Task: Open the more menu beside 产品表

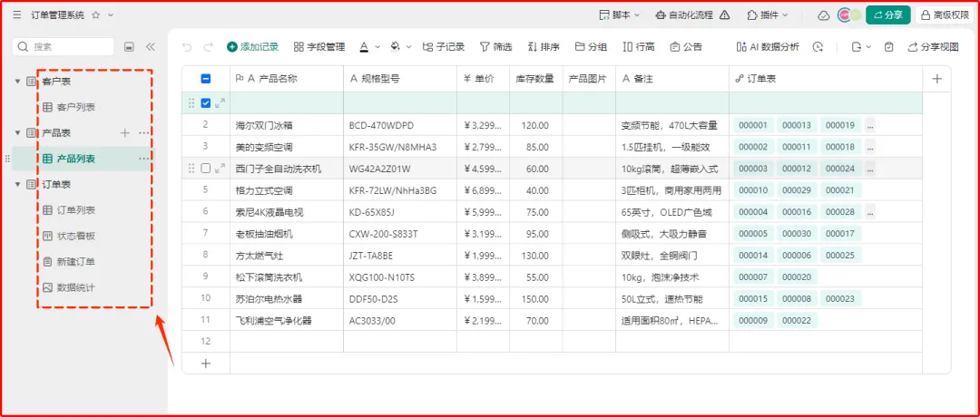Action: pyautogui.click(x=144, y=132)
